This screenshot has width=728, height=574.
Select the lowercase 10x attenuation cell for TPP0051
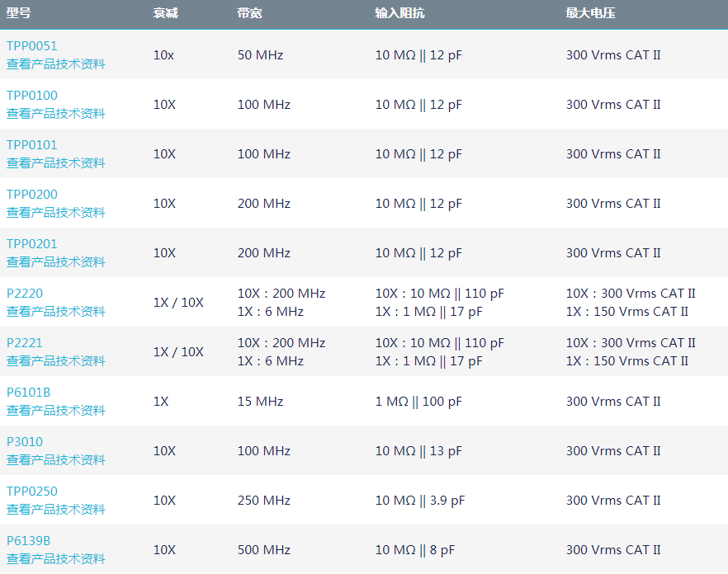click(164, 55)
